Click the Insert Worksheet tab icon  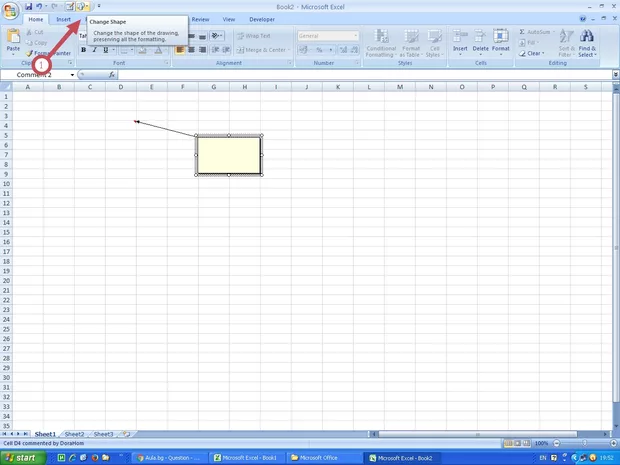[x=127, y=434]
